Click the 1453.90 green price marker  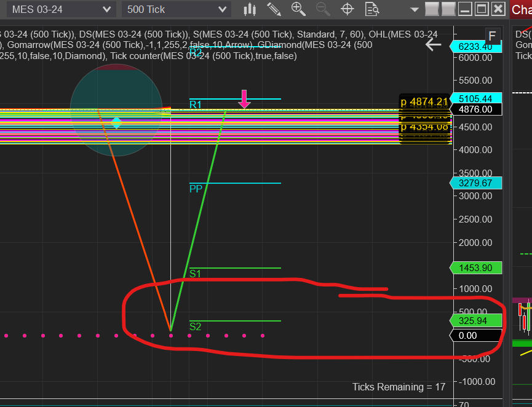tap(475, 268)
